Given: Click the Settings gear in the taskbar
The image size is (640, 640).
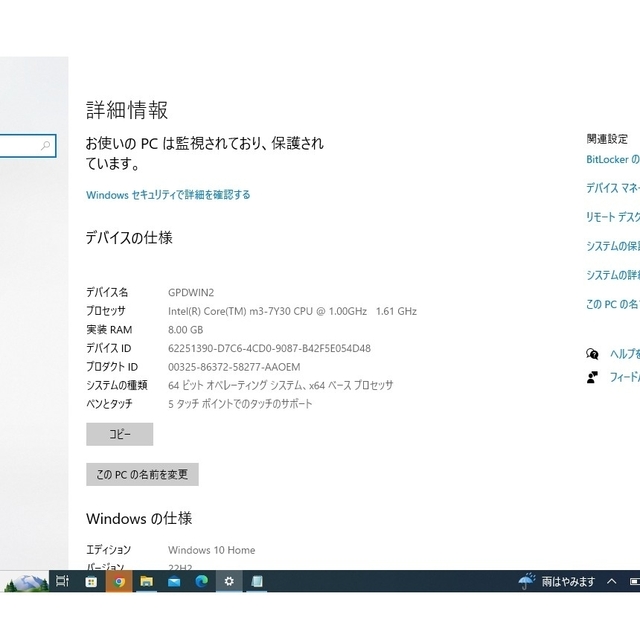Looking at the screenshot, I should click(x=229, y=581).
